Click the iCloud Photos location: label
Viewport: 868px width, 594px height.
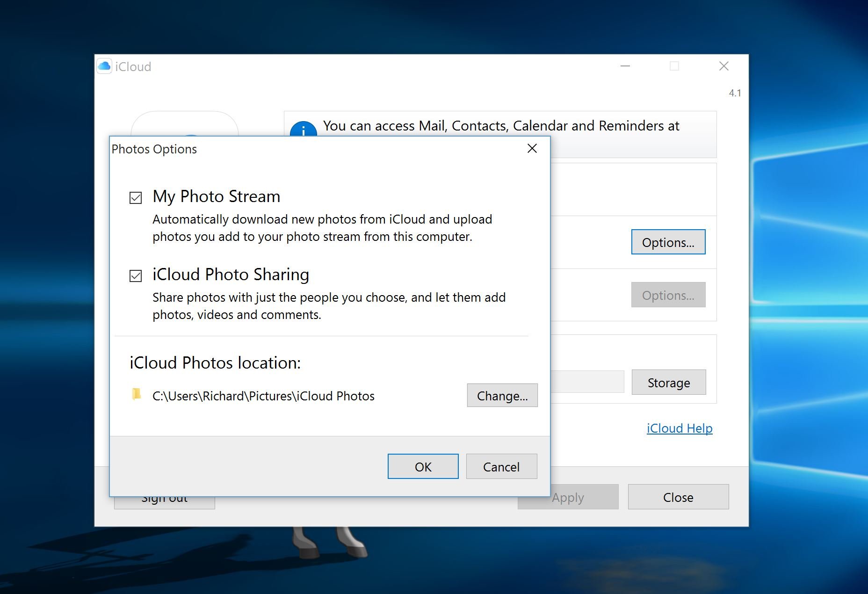pos(215,363)
